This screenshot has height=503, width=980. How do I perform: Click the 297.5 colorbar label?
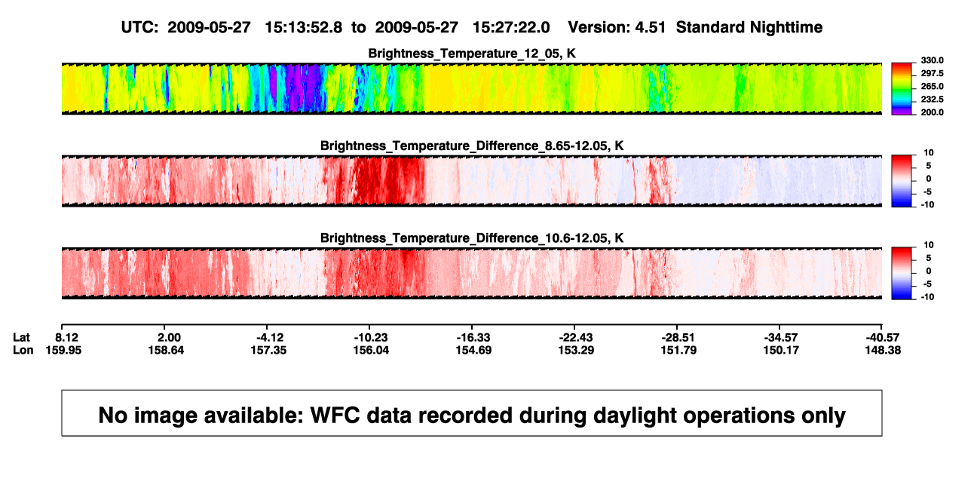[933, 73]
